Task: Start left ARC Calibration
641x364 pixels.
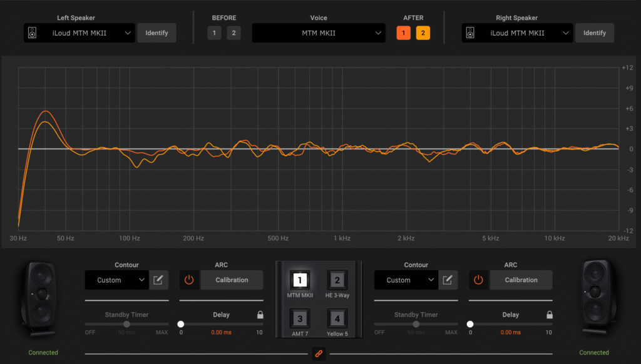Action: (x=232, y=280)
